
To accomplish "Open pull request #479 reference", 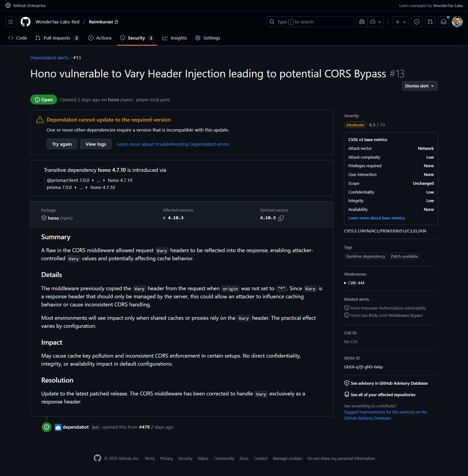I will click(144, 427).
